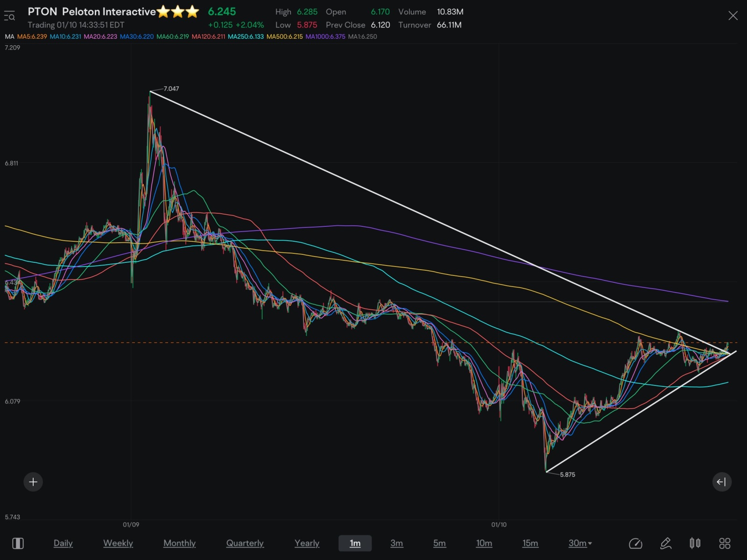Tap the +2.04% change percentage
Screen dimensions: 747x560
[x=250, y=25]
